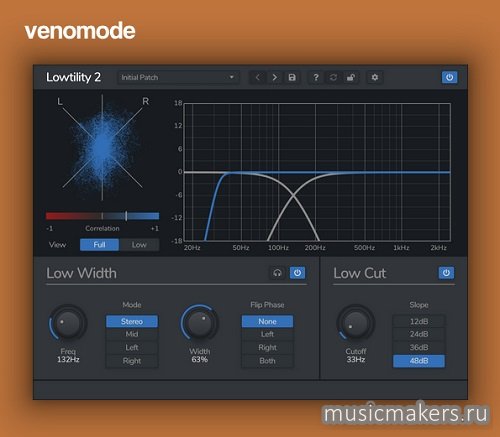Choose 36dB slope
The image size is (500, 437).
click(x=419, y=348)
